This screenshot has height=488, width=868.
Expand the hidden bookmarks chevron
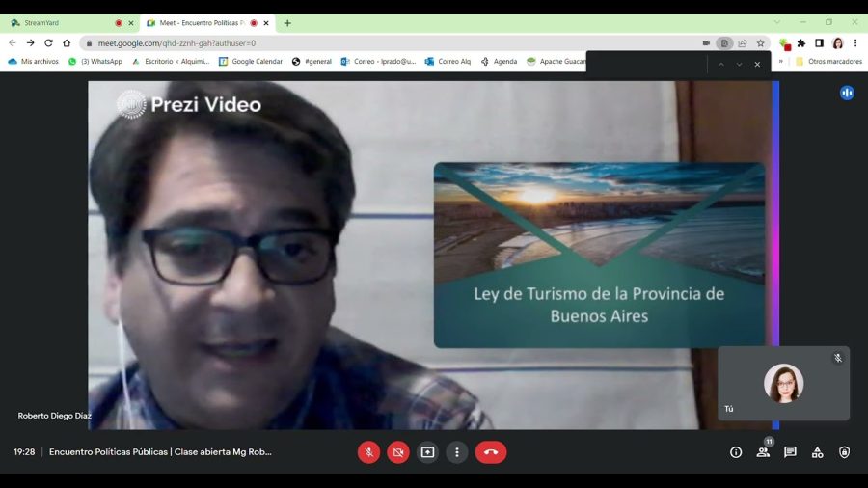click(781, 62)
